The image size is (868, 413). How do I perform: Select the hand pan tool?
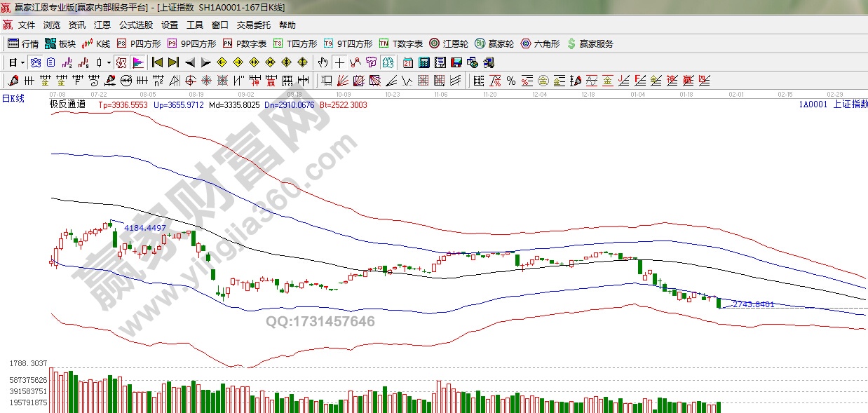pos(323,62)
